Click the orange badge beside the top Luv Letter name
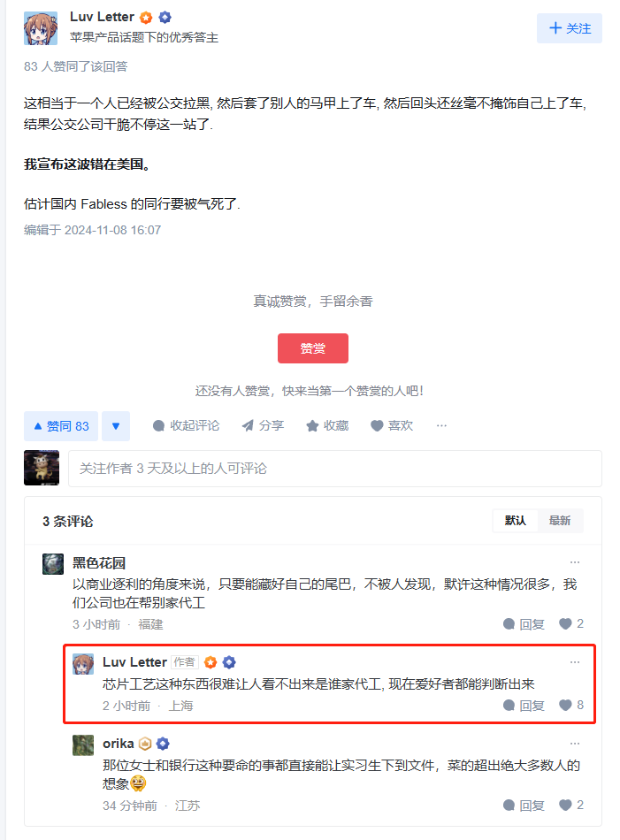Viewport: 620px width, 840px height. (x=146, y=18)
